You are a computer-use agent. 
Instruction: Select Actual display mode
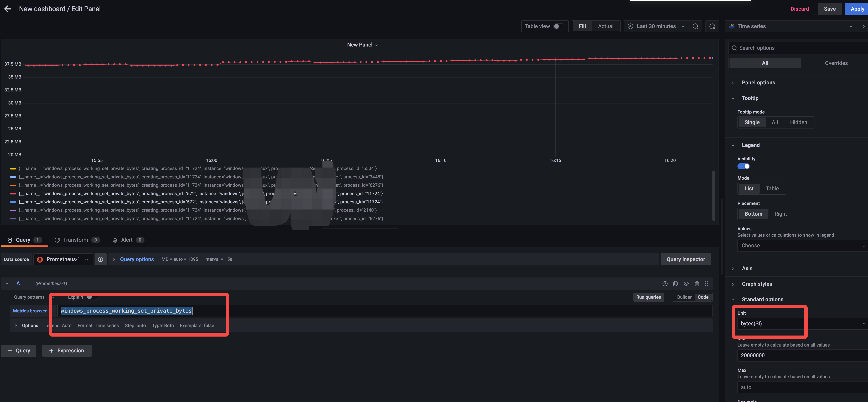(606, 26)
